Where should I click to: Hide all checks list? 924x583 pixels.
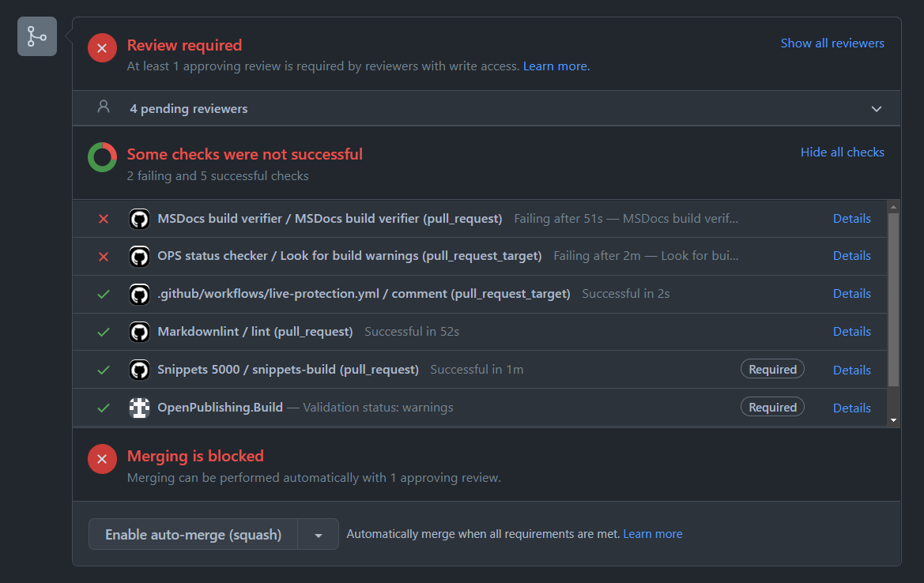pyautogui.click(x=842, y=152)
